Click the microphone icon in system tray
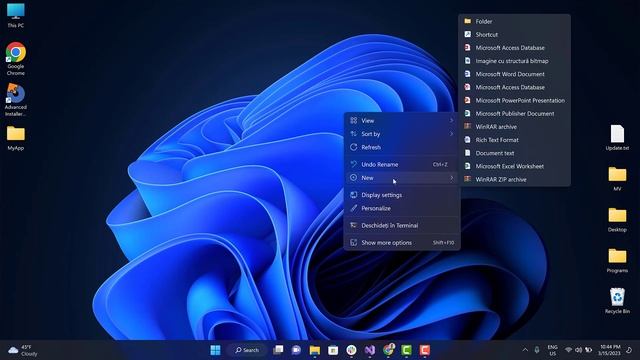 coord(537,350)
